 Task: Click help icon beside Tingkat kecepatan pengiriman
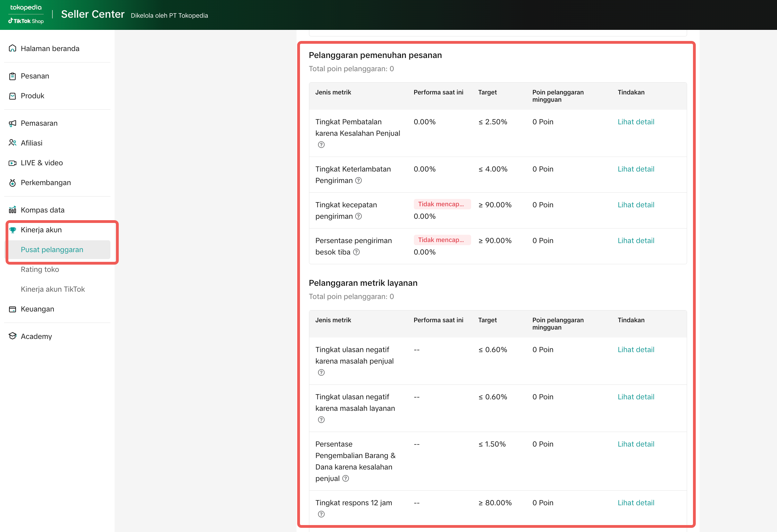[359, 216]
